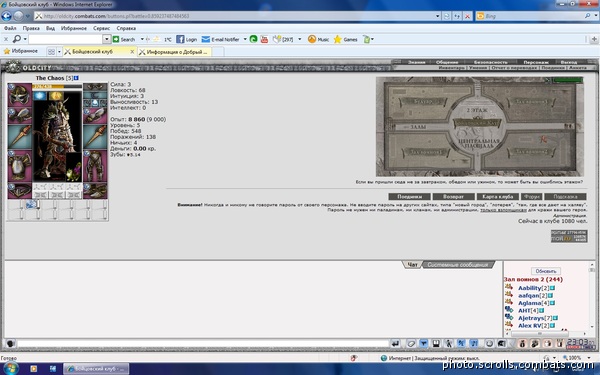
Task: Switch to Системные сообщения chat tab
Action: [458, 264]
